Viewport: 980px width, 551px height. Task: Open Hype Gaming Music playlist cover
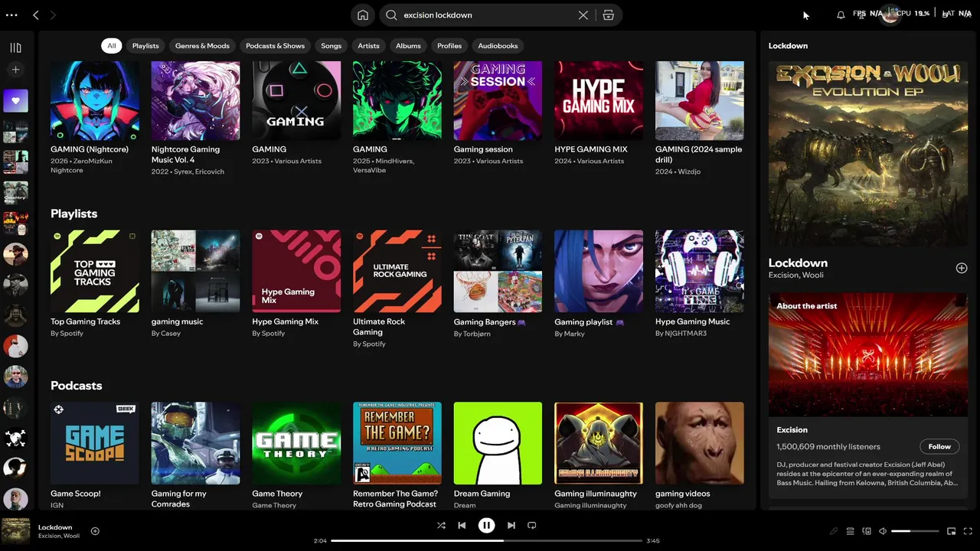pyautogui.click(x=700, y=271)
